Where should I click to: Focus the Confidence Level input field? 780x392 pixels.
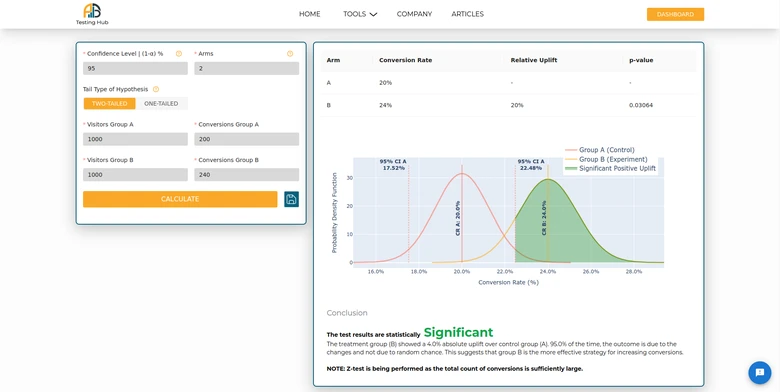[135, 68]
